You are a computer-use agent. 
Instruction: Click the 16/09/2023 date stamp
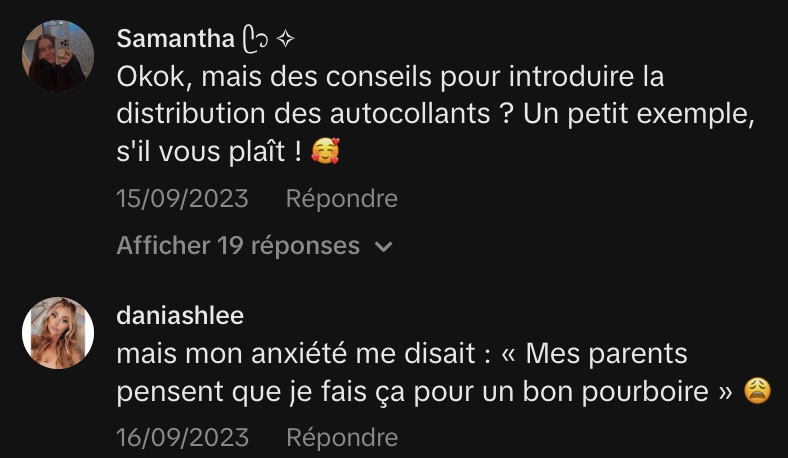coord(182,438)
